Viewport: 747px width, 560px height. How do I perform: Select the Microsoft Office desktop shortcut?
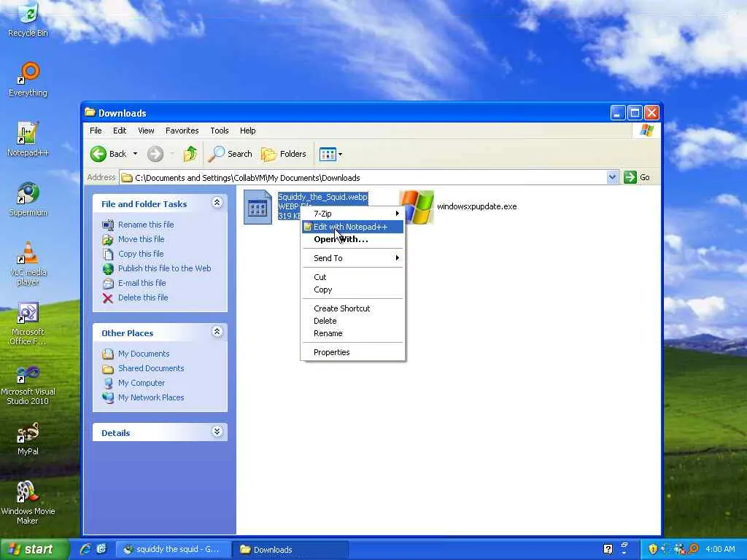tap(28, 324)
